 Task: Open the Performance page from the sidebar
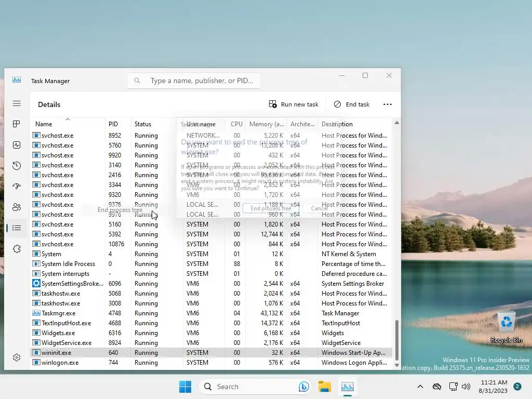click(x=17, y=145)
